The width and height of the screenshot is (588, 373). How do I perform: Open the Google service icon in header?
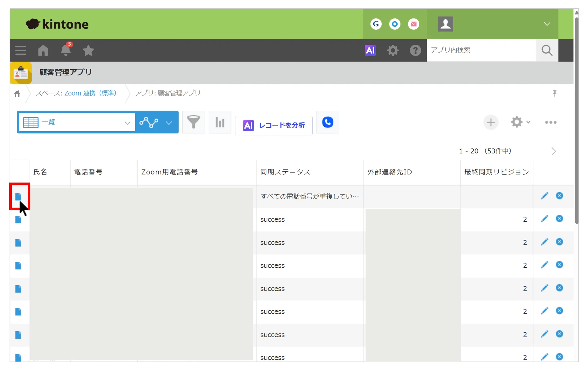click(376, 24)
